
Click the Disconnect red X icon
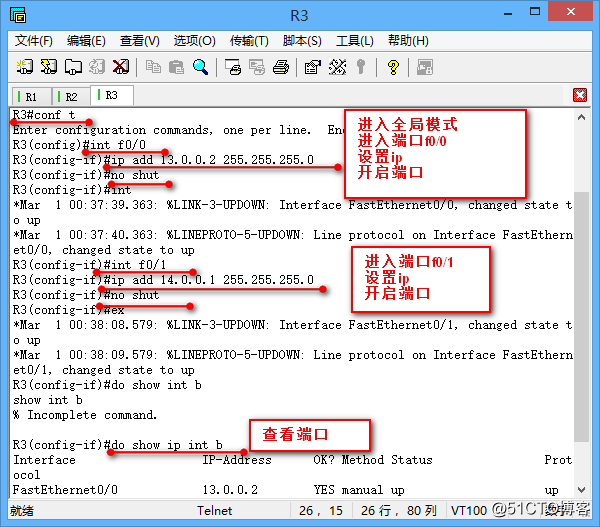coord(121,67)
